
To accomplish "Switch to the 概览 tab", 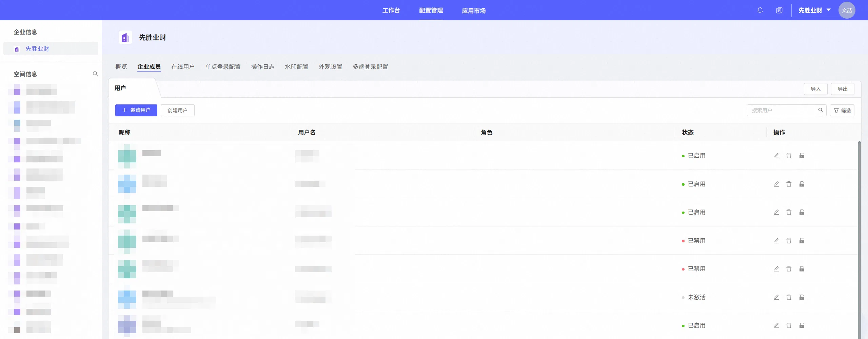I will pyautogui.click(x=121, y=67).
